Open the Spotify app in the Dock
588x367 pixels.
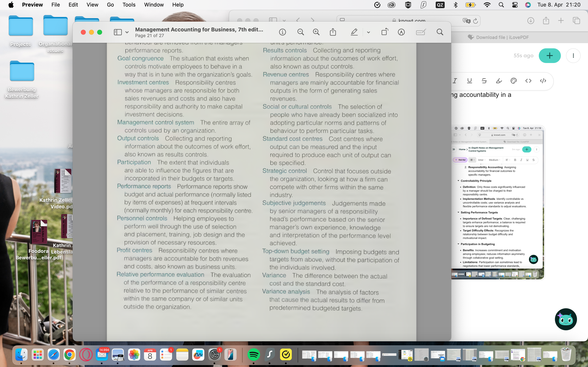point(253,355)
